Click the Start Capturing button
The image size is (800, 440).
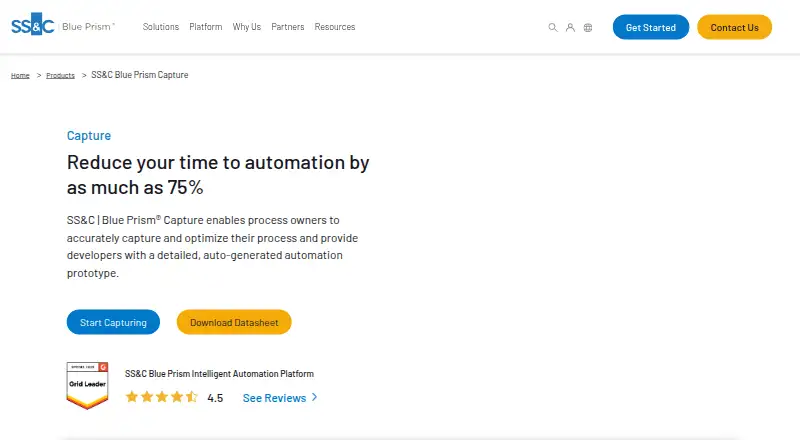tap(113, 322)
